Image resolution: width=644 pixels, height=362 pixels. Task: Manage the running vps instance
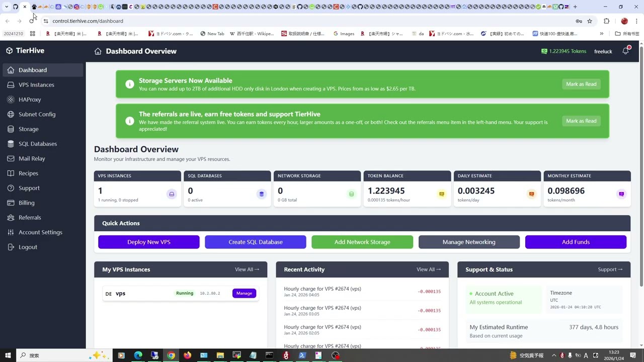click(x=244, y=293)
